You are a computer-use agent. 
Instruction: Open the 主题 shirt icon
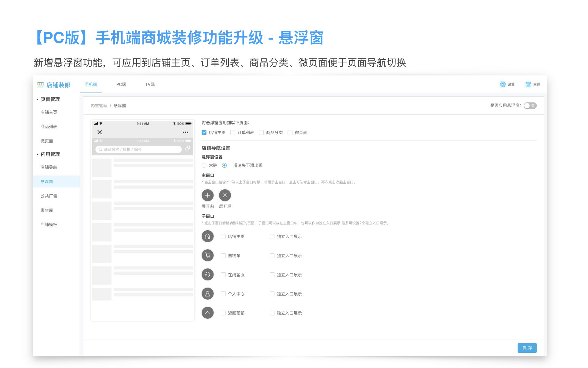point(528,84)
